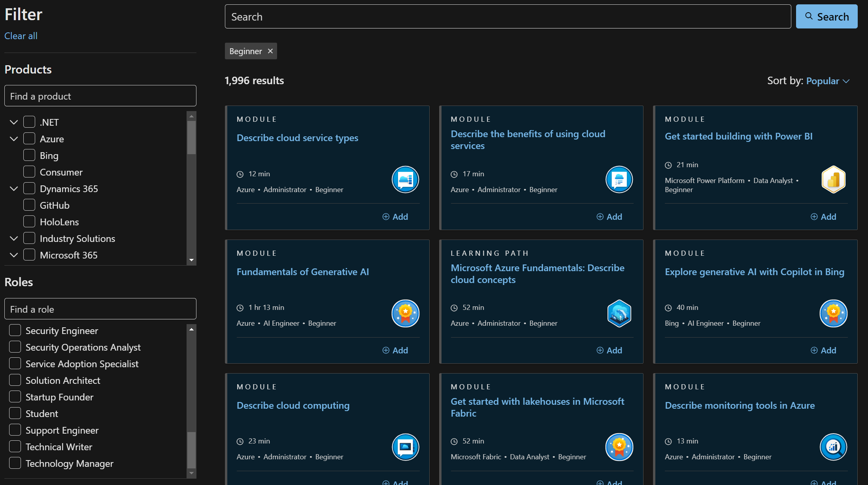
Task: Click Clear all filters link
Action: [x=21, y=36]
